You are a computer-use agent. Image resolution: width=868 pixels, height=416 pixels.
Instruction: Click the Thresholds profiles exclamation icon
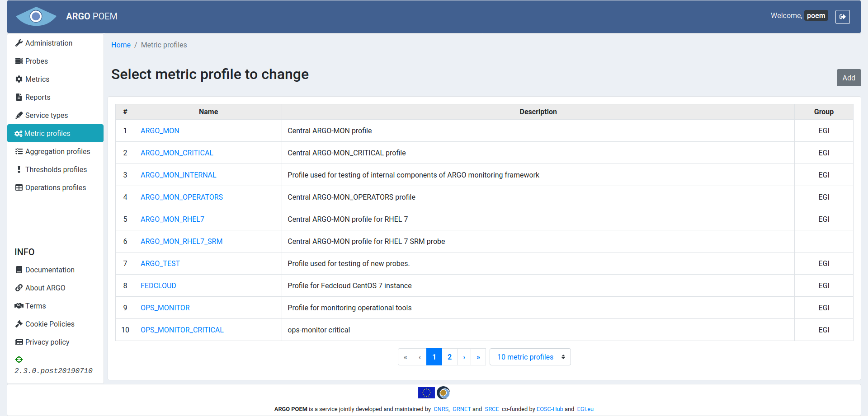(x=19, y=169)
